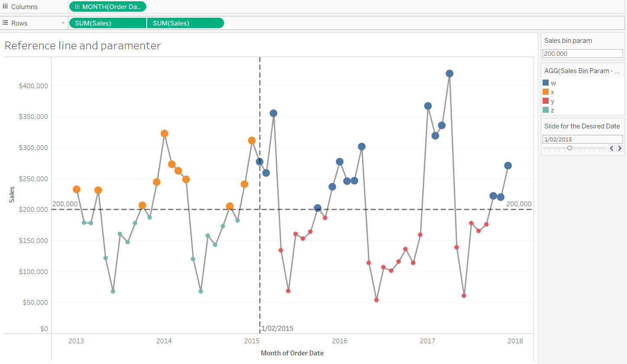The image size is (627, 364).
Task: Open the Rows shelf dropdown arrow
Action: (x=63, y=23)
